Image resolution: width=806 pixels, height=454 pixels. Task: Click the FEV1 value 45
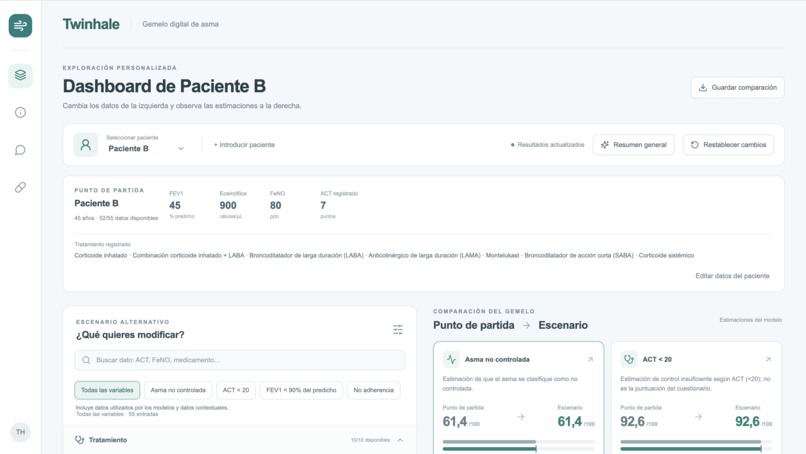tap(175, 205)
